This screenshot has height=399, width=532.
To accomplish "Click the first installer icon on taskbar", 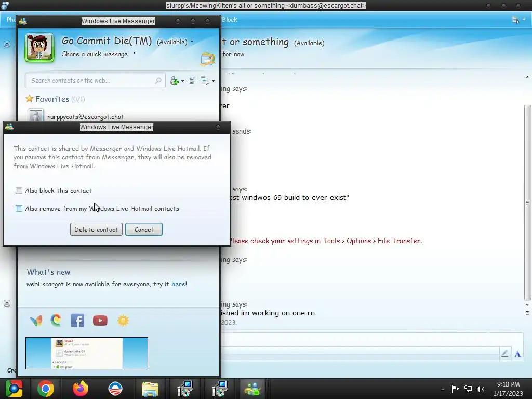I will pyautogui.click(x=185, y=389).
